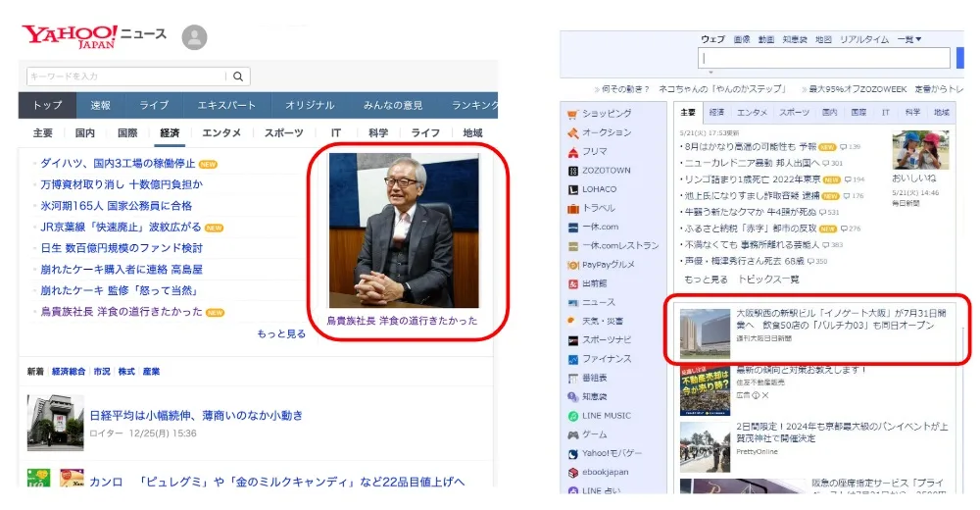This screenshot has height=510, width=980.
Task: Open the ファイナンス icon in sidebar
Action: [572, 359]
